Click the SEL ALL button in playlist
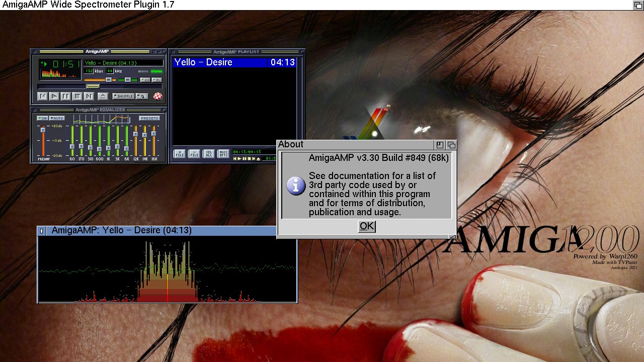Image resolution: width=644 pixels, height=362 pixels. click(209, 153)
